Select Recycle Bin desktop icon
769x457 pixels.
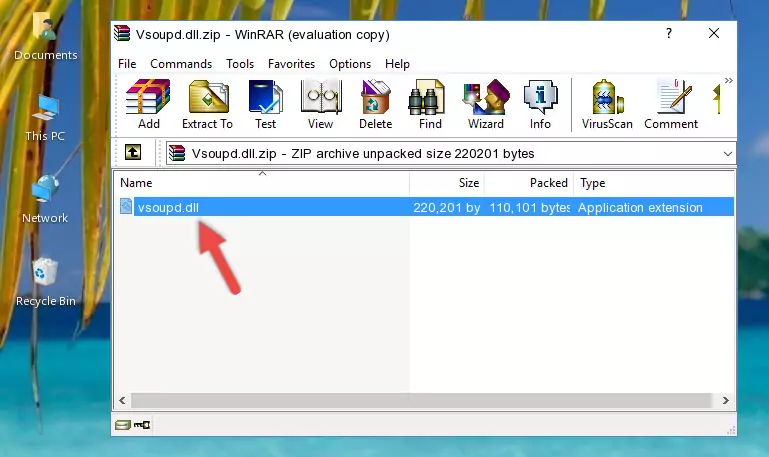point(46,283)
